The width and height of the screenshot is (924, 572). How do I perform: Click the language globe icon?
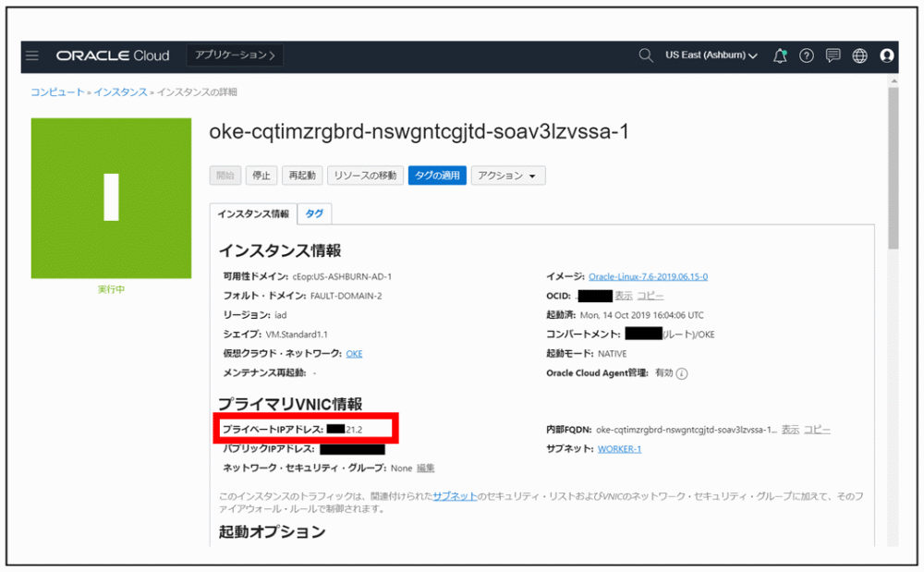click(x=858, y=55)
